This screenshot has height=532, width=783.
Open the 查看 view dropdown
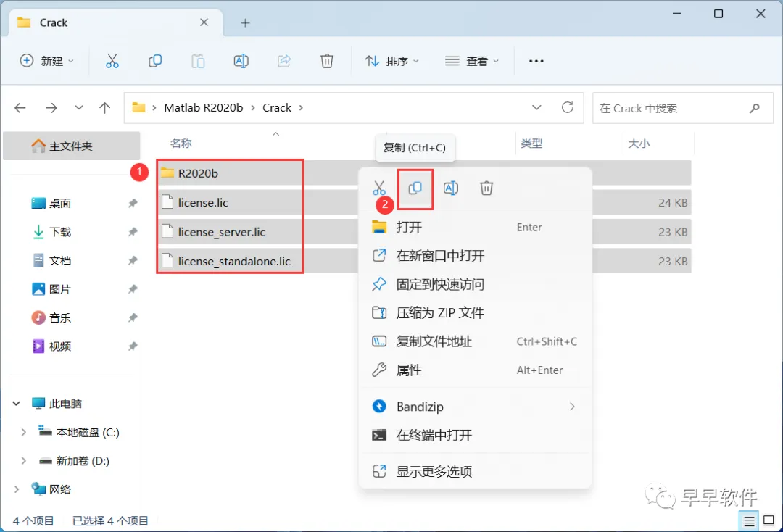[x=472, y=61]
